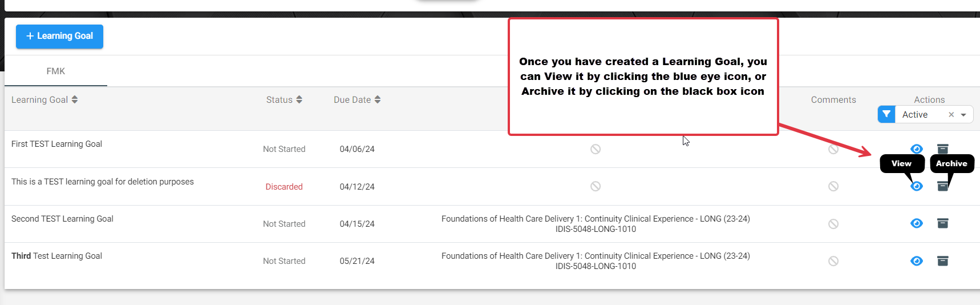The height and width of the screenshot is (305, 980).
Task: Sort the table by Due Date
Action: [357, 99]
